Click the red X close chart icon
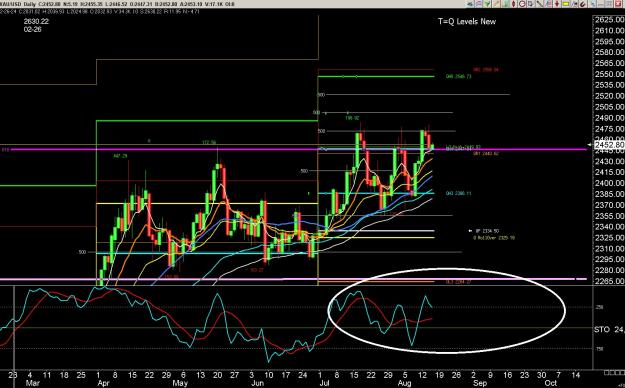This screenshot has height=388, width=625. (x=617, y=4)
